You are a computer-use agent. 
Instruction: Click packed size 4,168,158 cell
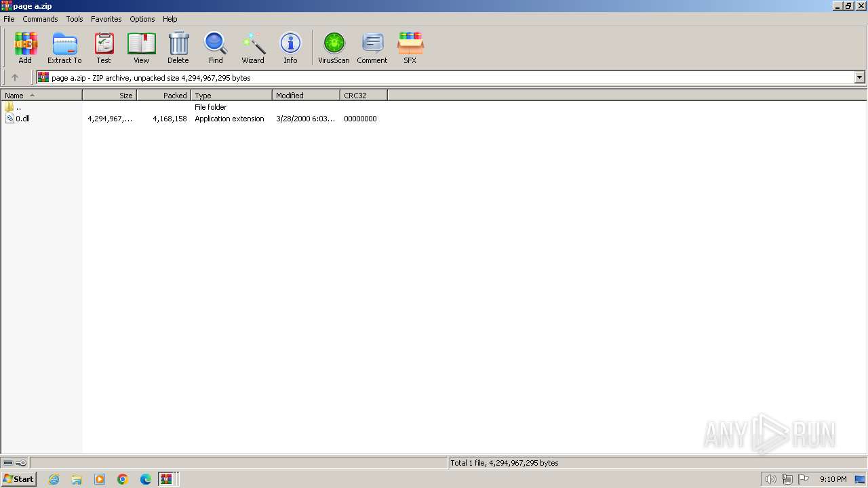(170, 119)
